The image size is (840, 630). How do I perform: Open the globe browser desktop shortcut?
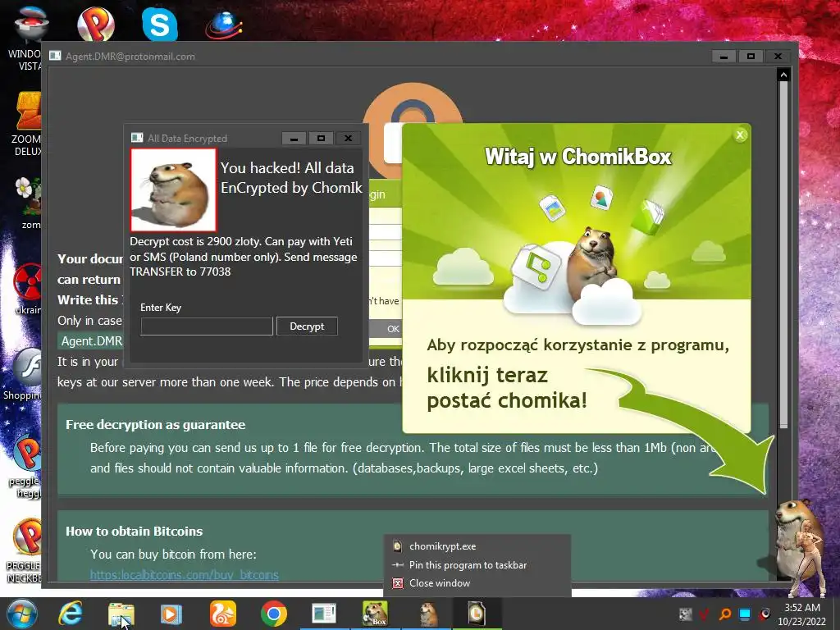pos(224,25)
